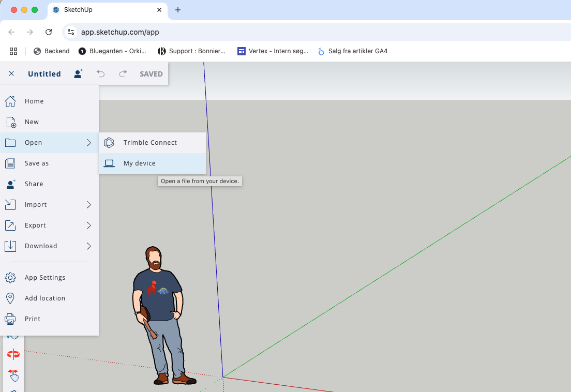Expand the Export submenu arrow

point(89,225)
